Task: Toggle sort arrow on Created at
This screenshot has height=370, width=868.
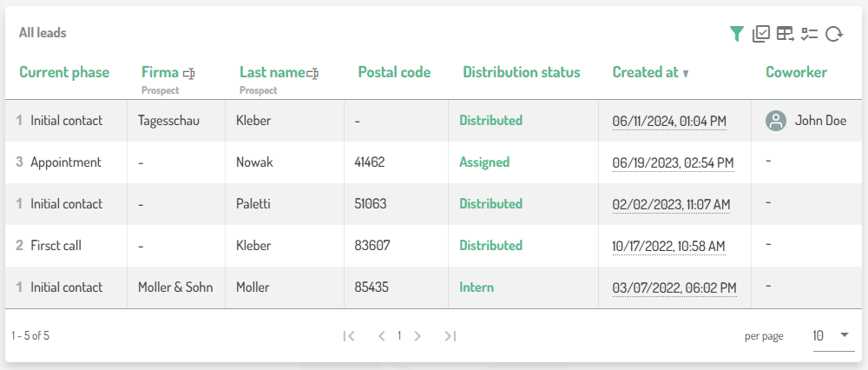Action: pos(686,74)
